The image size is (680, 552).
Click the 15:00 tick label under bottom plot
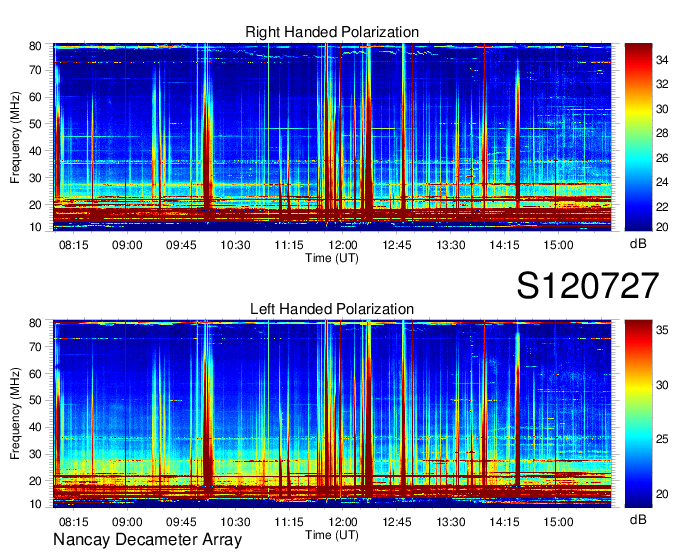[x=558, y=522]
